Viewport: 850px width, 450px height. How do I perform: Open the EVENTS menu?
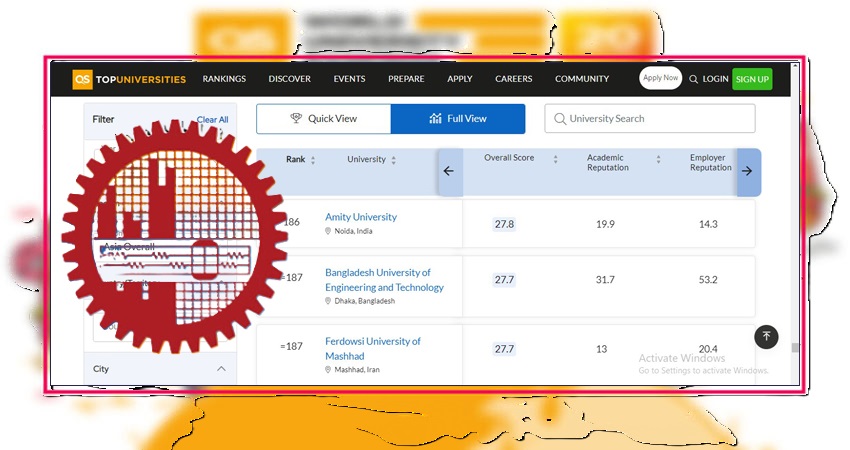click(350, 79)
